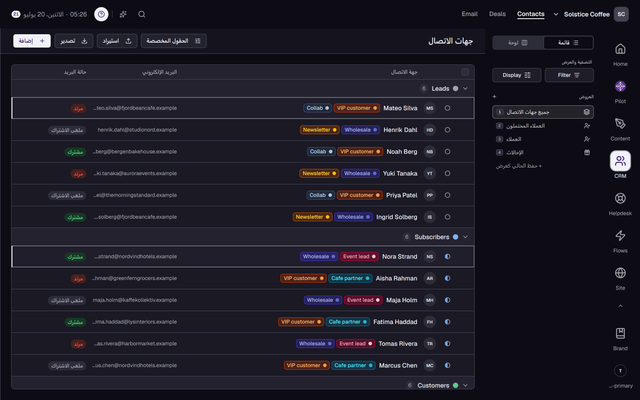Screen dimensions: 640x400
Task: Open the Pilot assistant icon
Action: 620,91
